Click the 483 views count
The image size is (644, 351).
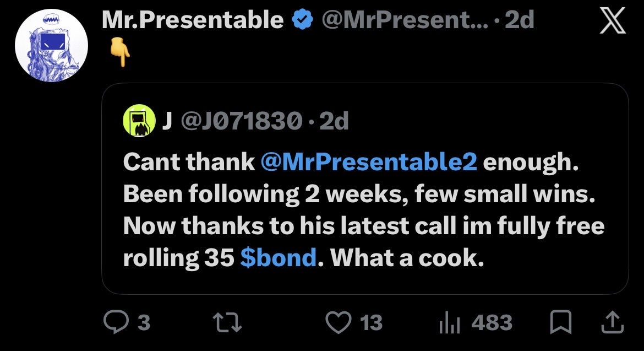492,322
